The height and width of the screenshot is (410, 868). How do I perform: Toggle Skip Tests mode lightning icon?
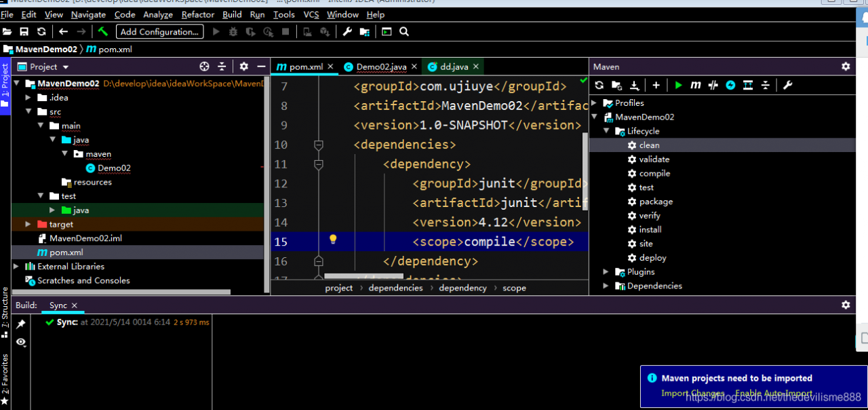pos(730,85)
